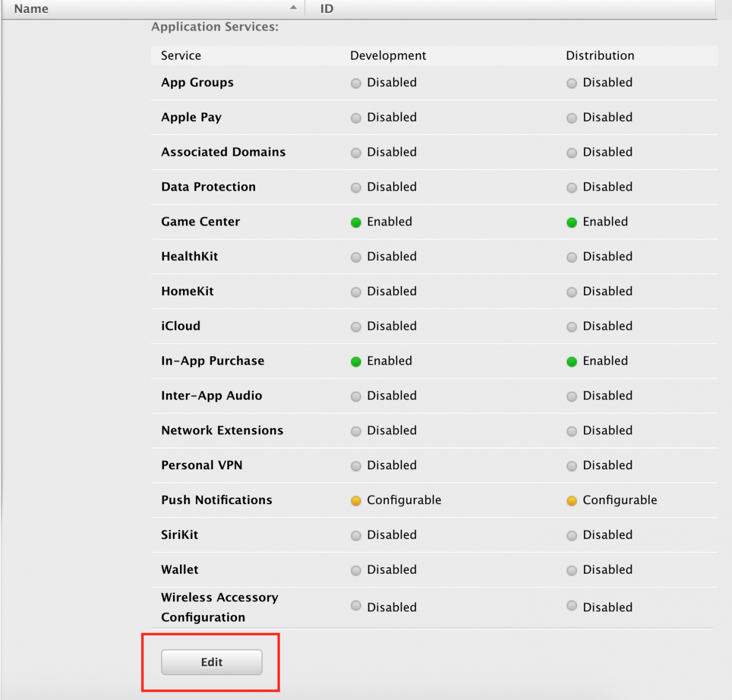
Task: Click the Apple Pay Development status dot
Action: point(356,118)
